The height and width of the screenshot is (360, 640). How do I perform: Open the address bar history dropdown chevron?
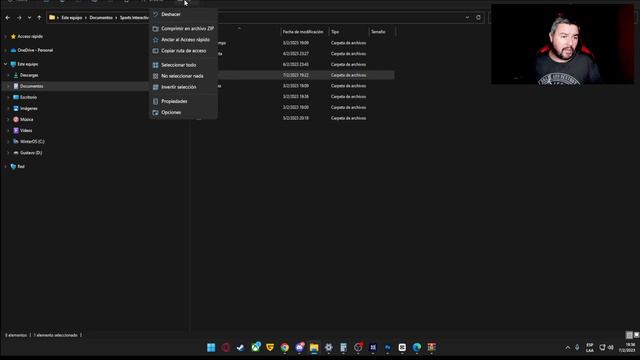pyautogui.click(x=467, y=18)
